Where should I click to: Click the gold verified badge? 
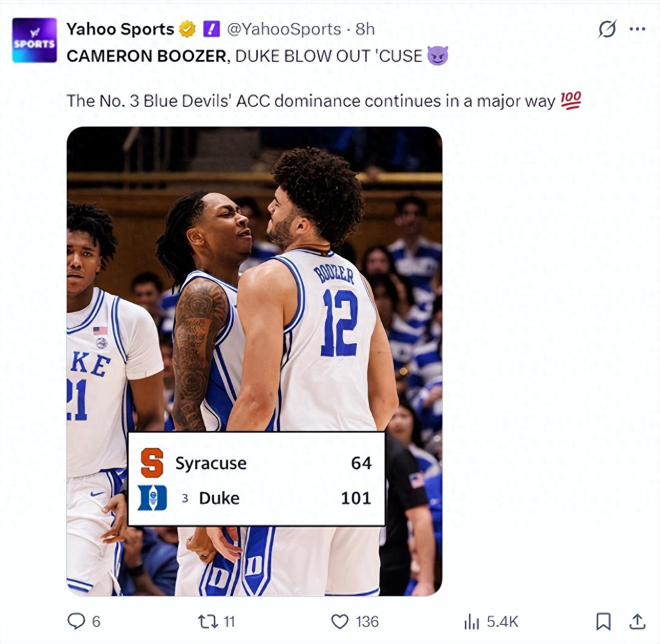(x=187, y=29)
